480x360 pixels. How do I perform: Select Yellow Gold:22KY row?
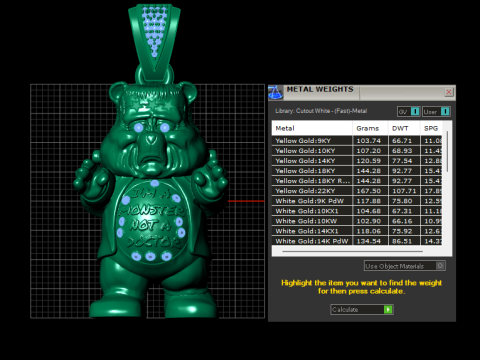click(357, 191)
